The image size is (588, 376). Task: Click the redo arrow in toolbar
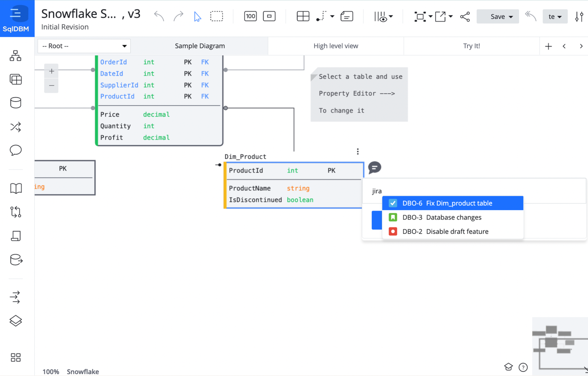tap(178, 16)
